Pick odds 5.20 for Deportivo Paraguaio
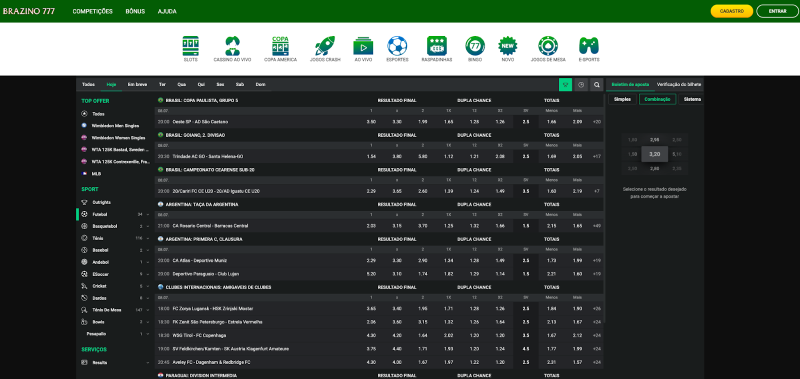The image size is (800, 379). 371,273
